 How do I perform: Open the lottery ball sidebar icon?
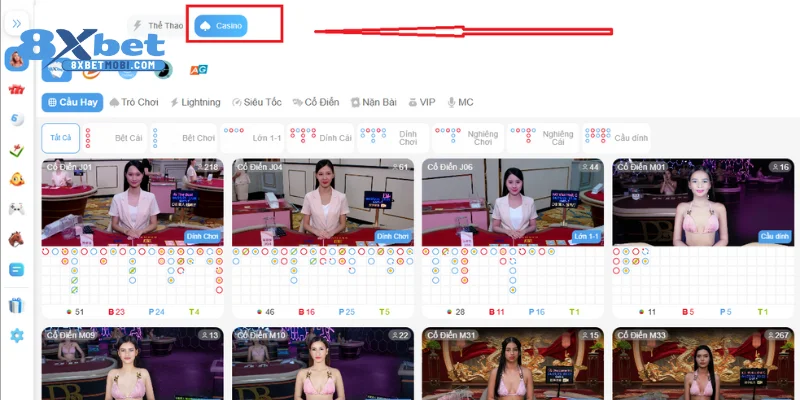(16, 119)
